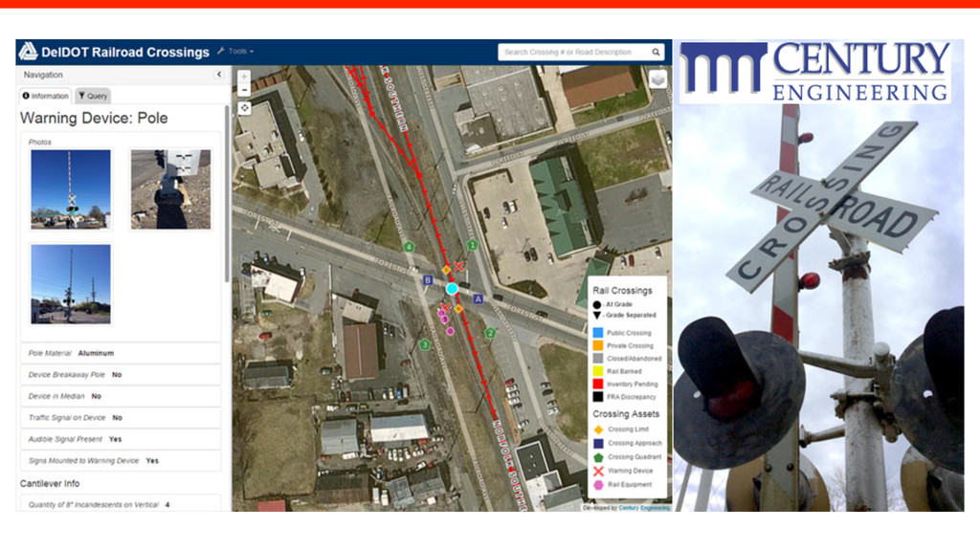Viewport: 980px width, 551px height.
Task: Collapse the Navigation panel chevron
Action: tap(219, 75)
